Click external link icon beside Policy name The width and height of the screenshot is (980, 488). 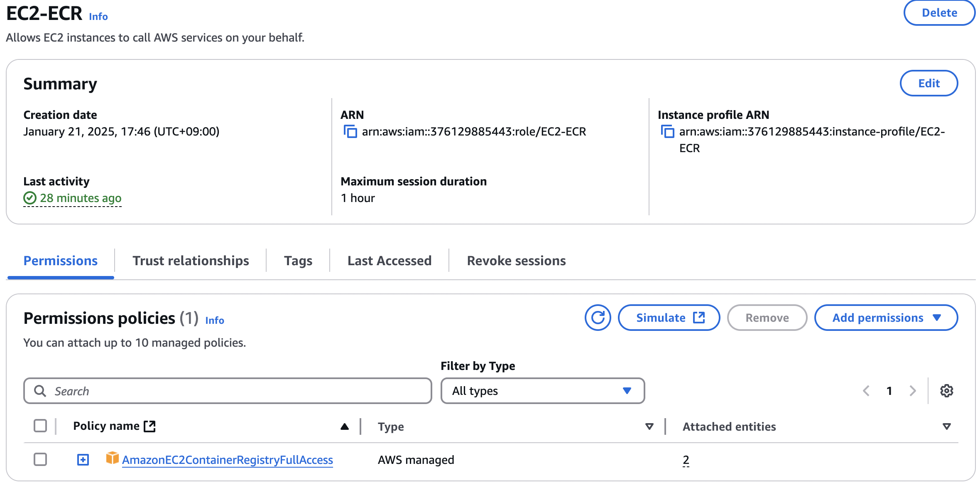149,426
